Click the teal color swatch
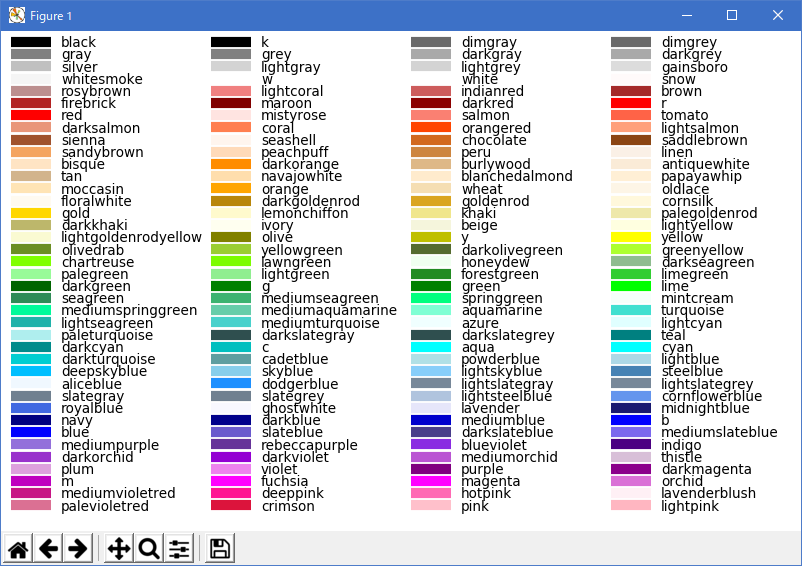The image size is (802, 566). pos(631,335)
